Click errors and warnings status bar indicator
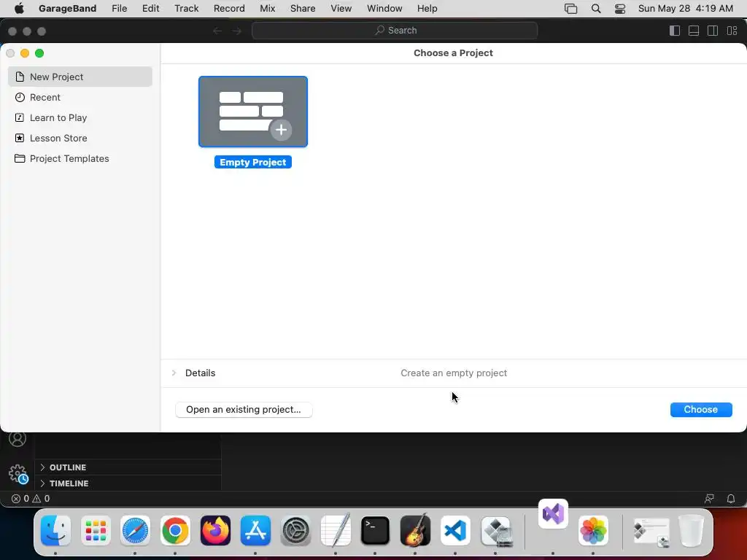The image size is (747, 560). pyautogui.click(x=31, y=499)
